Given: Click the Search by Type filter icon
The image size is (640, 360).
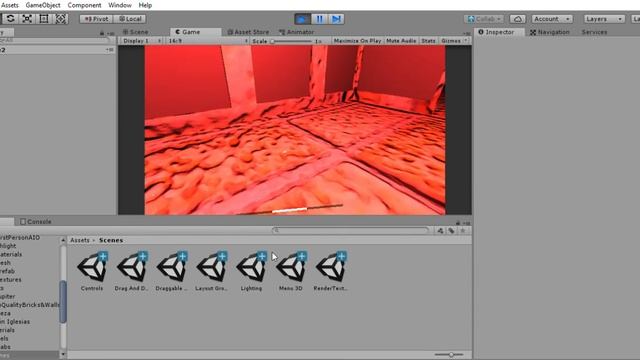Looking at the screenshot, I should pyautogui.click(x=440, y=231).
